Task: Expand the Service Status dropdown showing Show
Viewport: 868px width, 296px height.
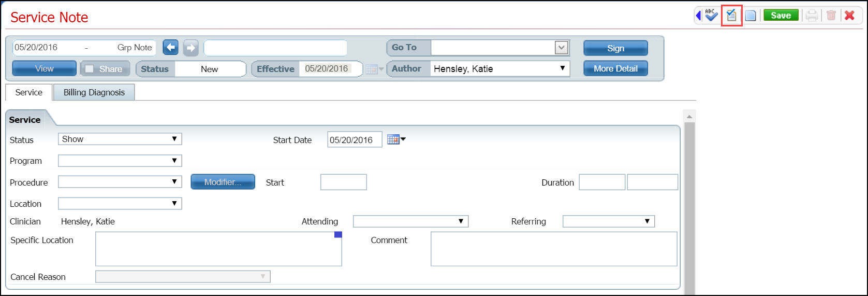Action: coord(174,139)
